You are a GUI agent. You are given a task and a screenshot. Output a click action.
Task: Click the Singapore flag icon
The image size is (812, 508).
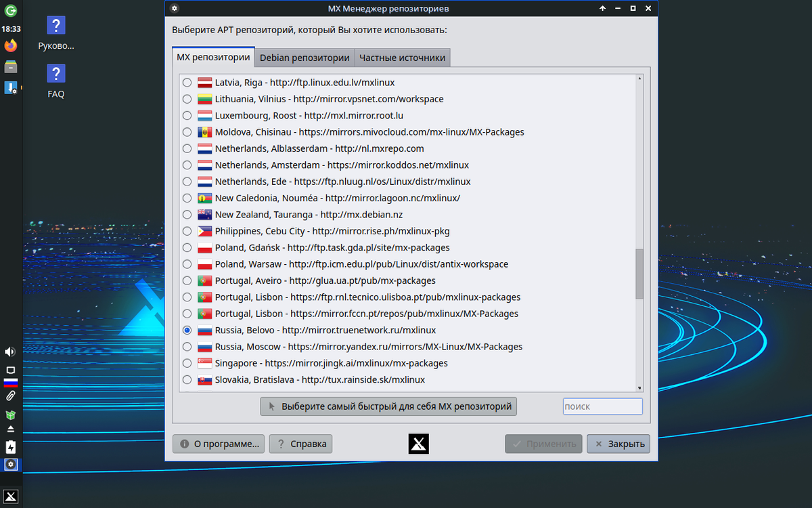click(205, 363)
